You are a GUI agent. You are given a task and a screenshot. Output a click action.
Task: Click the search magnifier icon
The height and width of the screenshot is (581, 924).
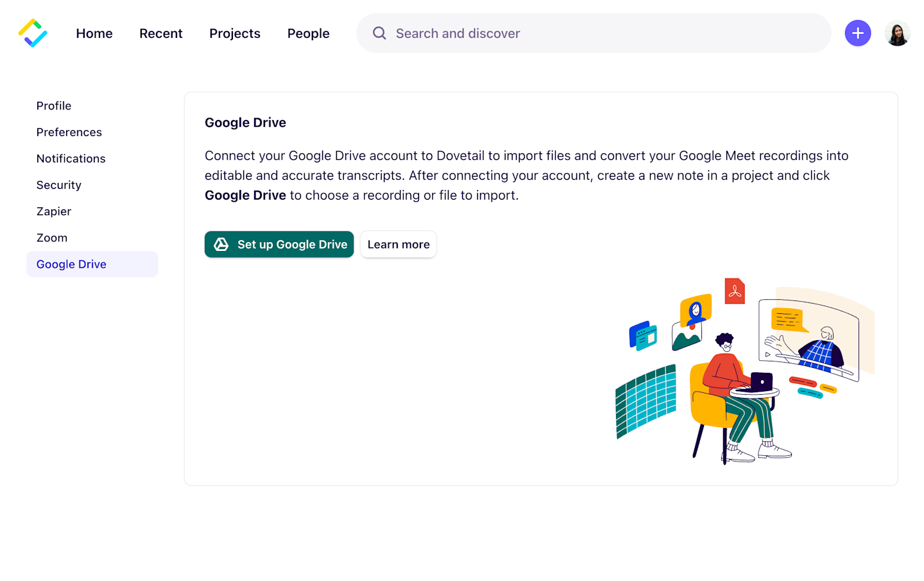click(x=379, y=33)
